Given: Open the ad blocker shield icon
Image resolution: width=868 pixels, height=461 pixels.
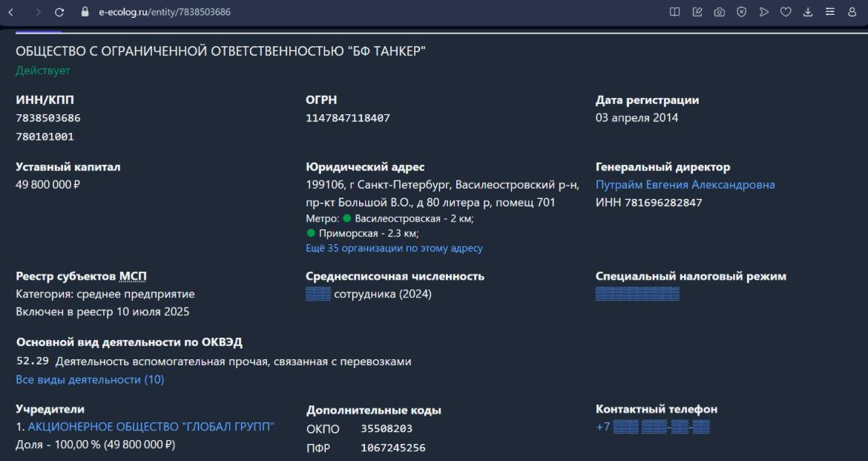Looking at the screenshot, I should tap(741, 12).
